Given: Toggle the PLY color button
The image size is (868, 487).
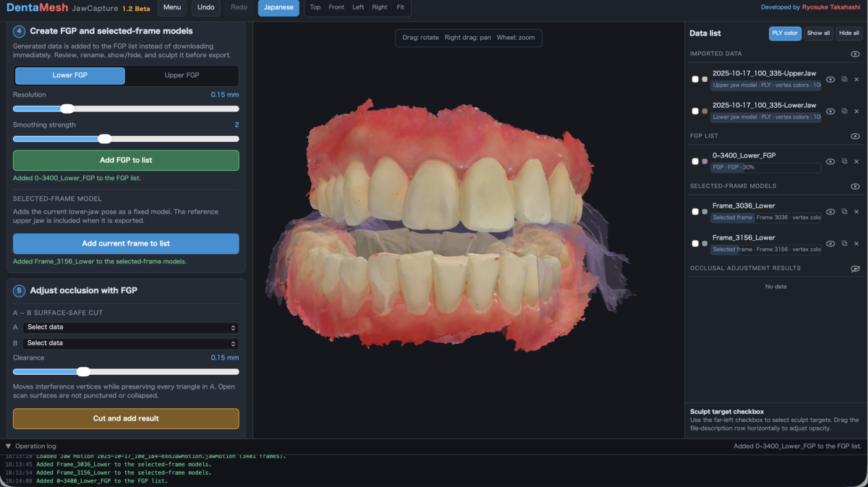Looking at the screenshot, I should [785, 33].
